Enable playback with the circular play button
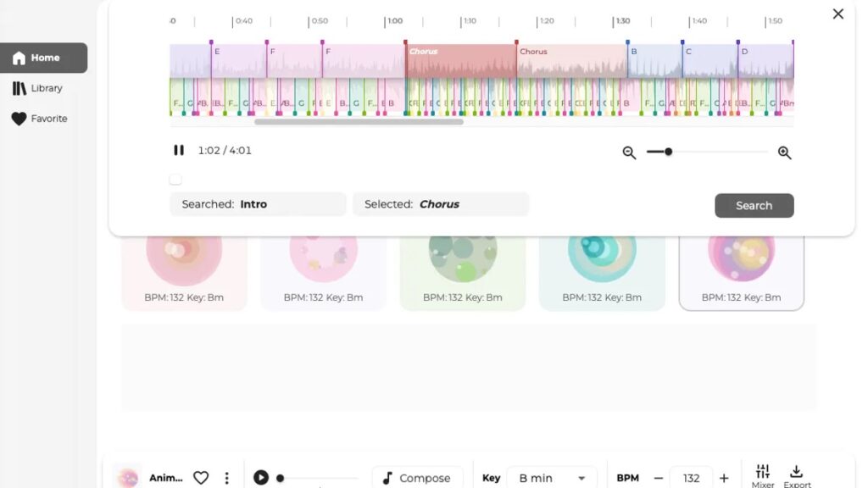This screenshot has width=868, height=488. (x=260, y=477)
